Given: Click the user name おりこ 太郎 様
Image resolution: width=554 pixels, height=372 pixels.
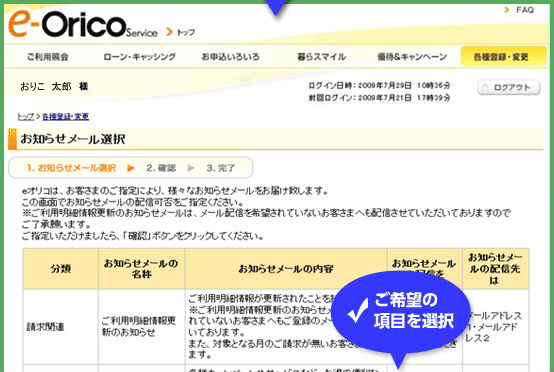Looking at the screenshot, I should 54,86.
